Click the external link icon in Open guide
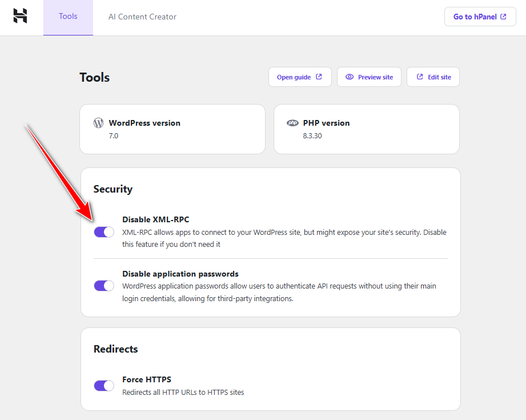Viewport: 526px width, 420px height. pyautogui.click(x=319, y=77)
